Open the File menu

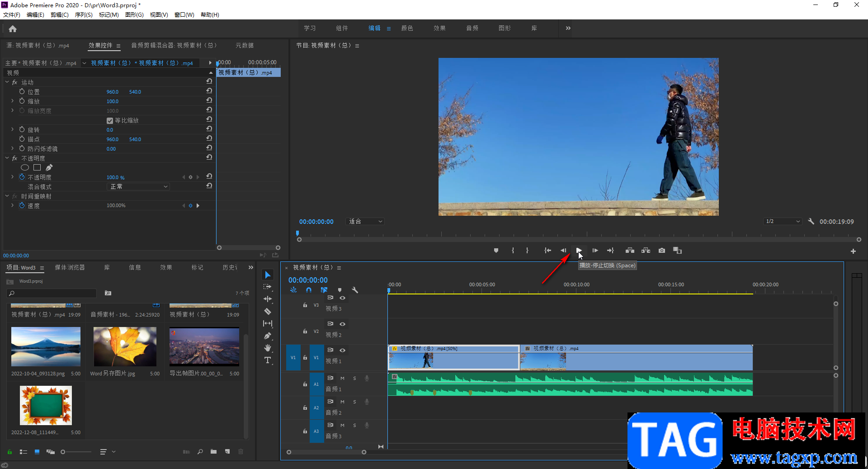(x=12, y=15)
